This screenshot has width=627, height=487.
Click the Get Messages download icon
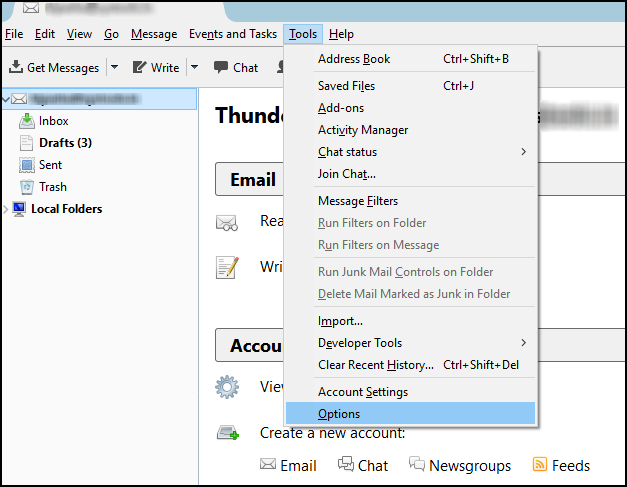[x=16, y=67]
